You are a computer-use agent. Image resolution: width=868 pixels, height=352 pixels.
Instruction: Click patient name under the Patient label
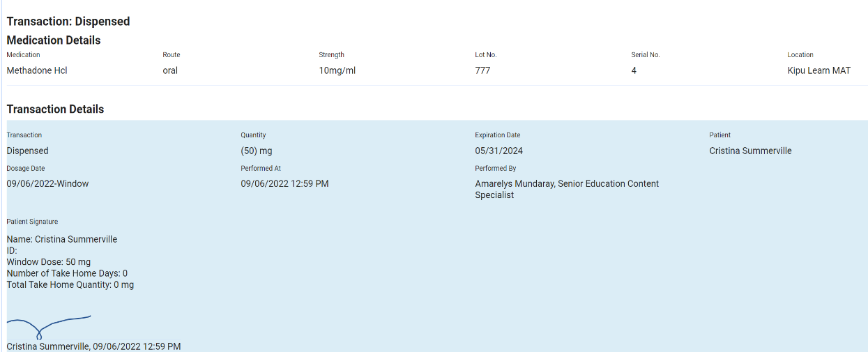pos(750,151)
